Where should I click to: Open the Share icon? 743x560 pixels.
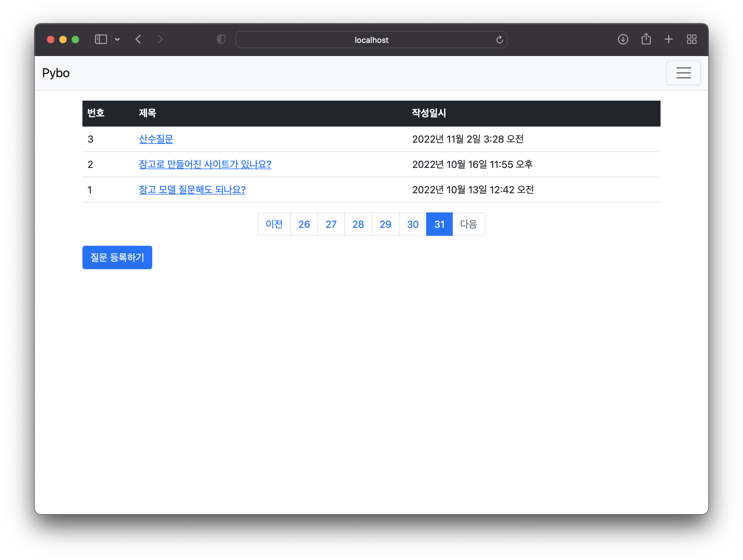pyautogui.click(x=646, y=40)
